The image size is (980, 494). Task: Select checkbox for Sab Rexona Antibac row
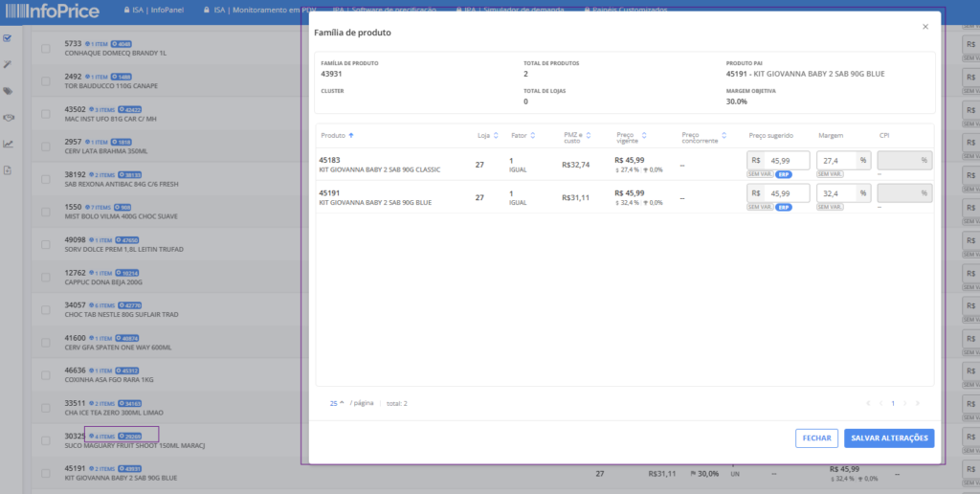[46, 179]
